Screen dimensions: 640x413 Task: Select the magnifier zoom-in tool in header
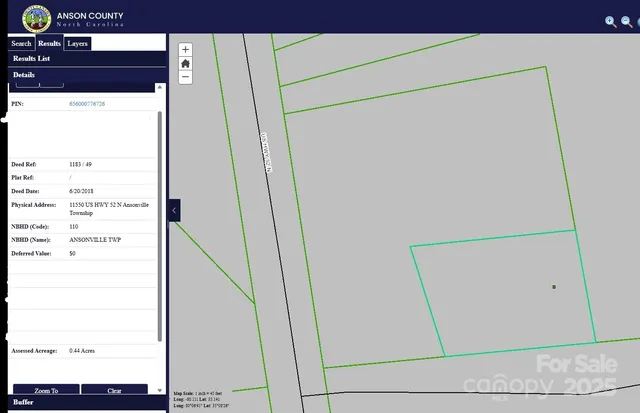click(x=611, y=21)
